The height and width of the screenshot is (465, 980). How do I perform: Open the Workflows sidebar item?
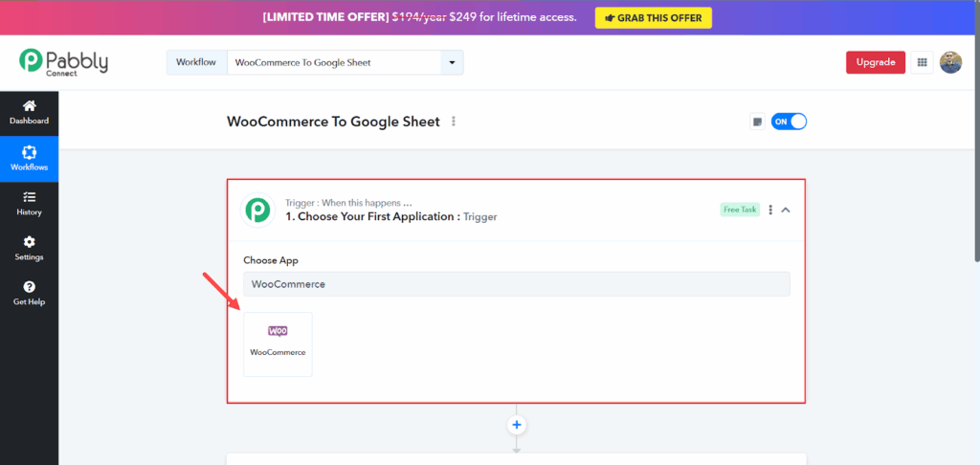click(x=29, y=159)
